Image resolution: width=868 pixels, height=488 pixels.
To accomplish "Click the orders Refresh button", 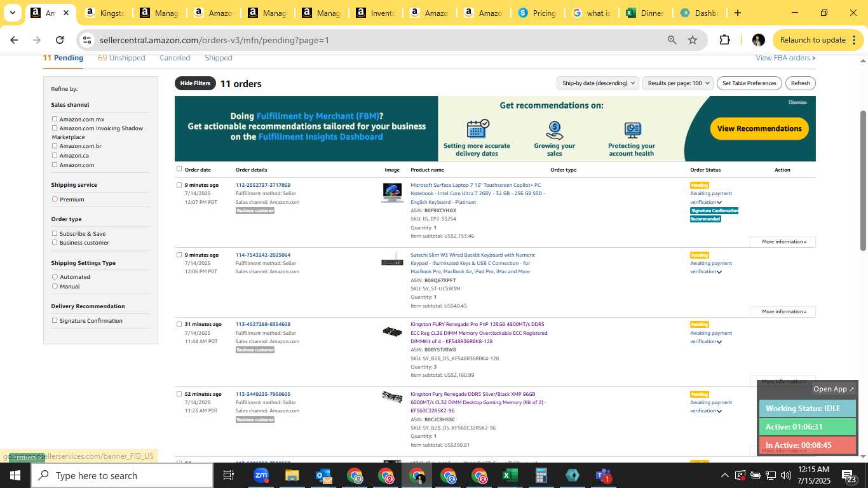I will pos(800,83).
